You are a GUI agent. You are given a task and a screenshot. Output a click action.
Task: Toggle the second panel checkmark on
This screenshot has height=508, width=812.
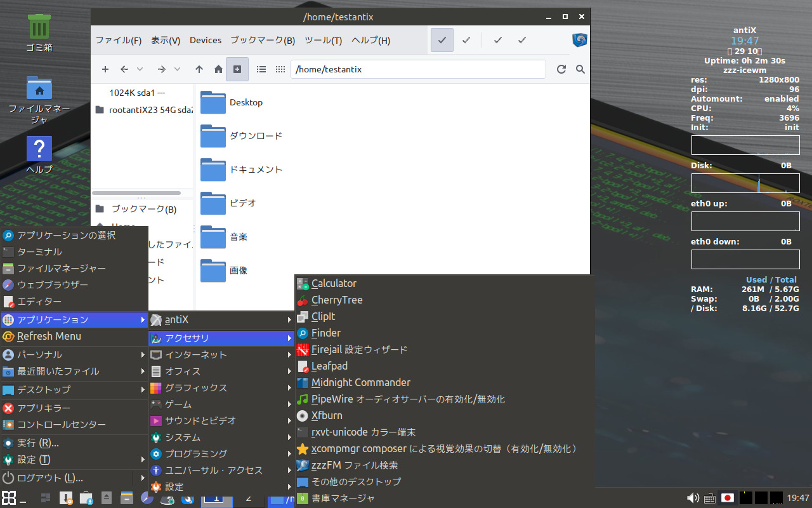pos(466,40)
